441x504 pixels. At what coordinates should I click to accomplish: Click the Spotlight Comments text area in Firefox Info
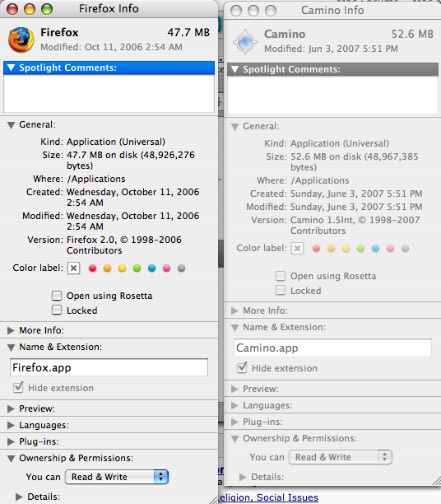(109, 93)
